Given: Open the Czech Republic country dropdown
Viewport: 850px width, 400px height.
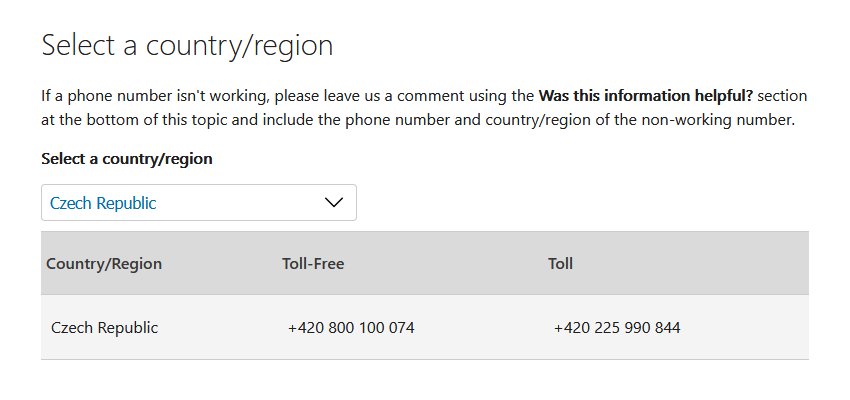Looking at the screenshot, I should point(198,203).
